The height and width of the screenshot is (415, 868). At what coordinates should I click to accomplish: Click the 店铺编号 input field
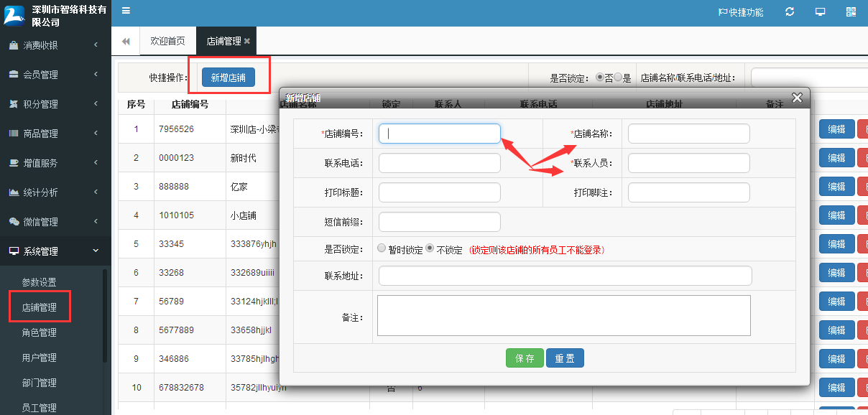pyautogui.click(x=439, y=133)
